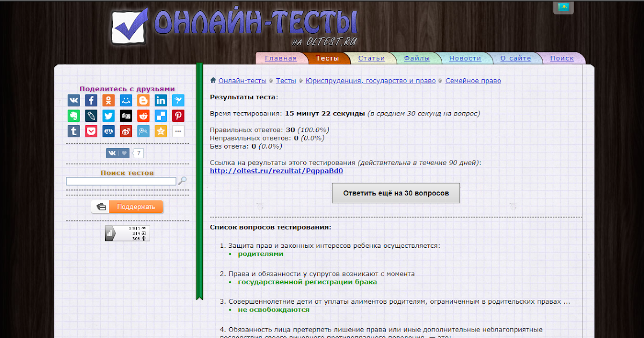Click the Без ответа: 0 line

246,146
